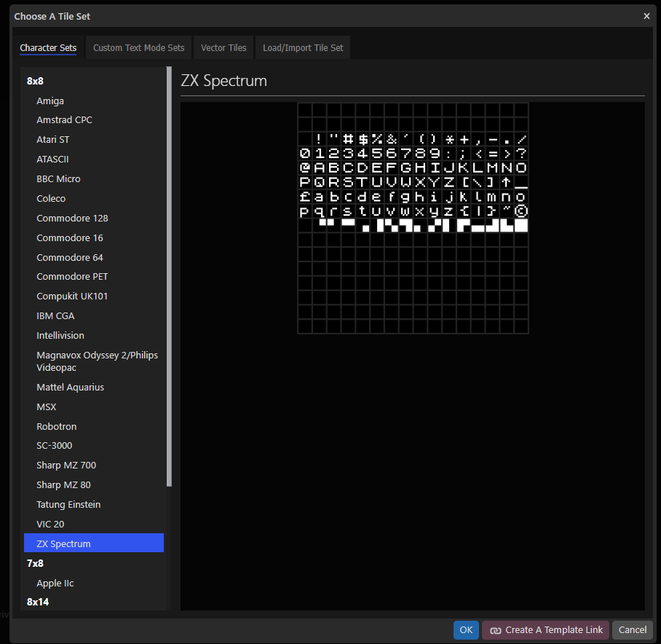Click the copyright symbol tile in preview
The width and height of the screenshot is (661, 644).
521,211
